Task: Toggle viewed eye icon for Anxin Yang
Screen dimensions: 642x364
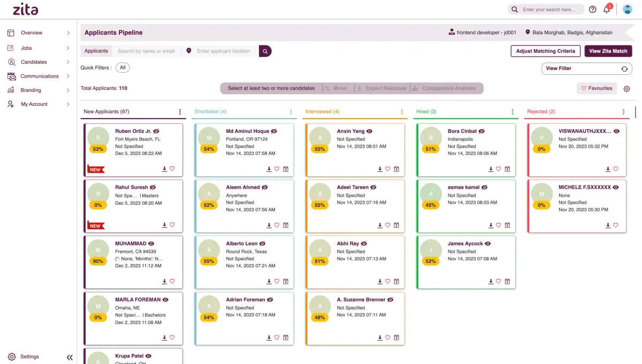Action: tap(369, 131)
